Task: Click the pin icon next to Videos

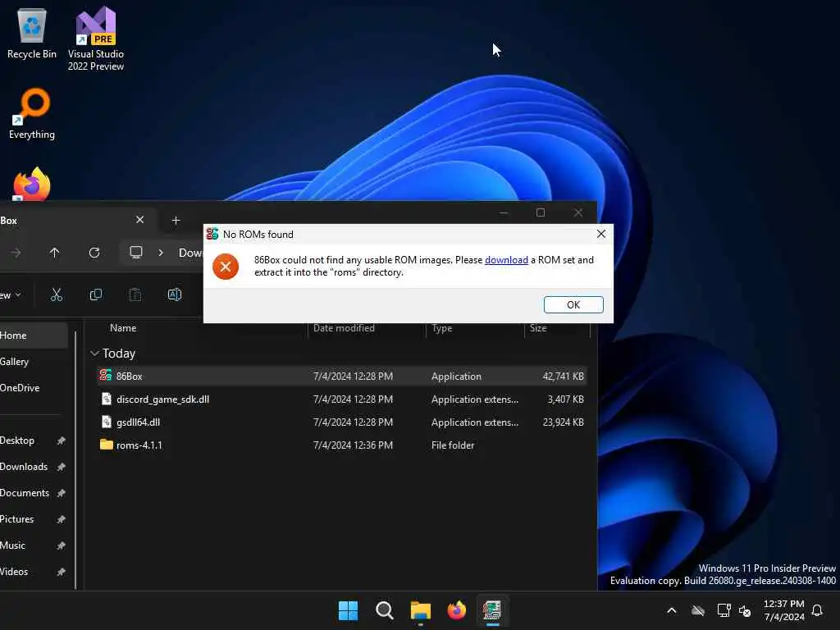Action: click(61, 572)
